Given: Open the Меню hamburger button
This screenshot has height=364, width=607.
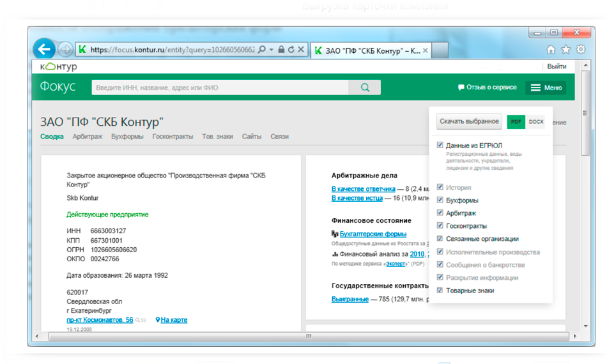Looking at the screenshot, I should click(x=546, y=88).
